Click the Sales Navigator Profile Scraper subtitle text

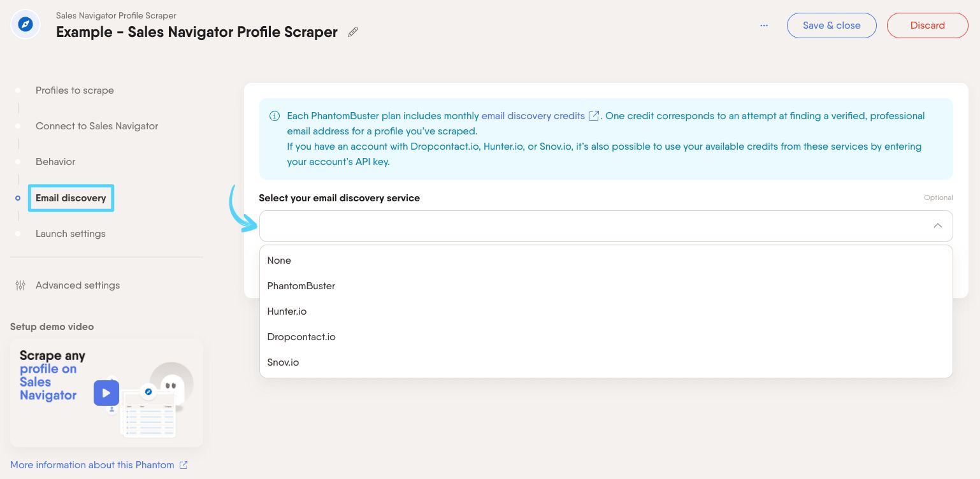(116, 15)
